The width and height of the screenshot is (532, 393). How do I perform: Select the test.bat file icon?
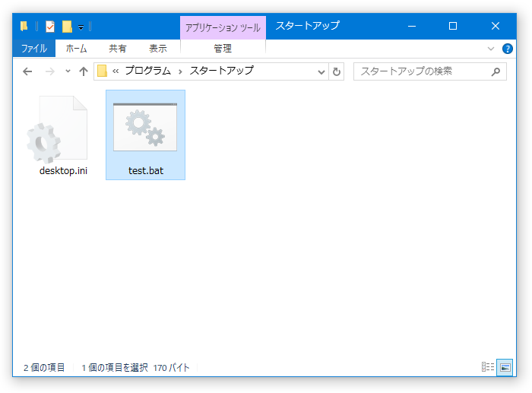(145, 127)
